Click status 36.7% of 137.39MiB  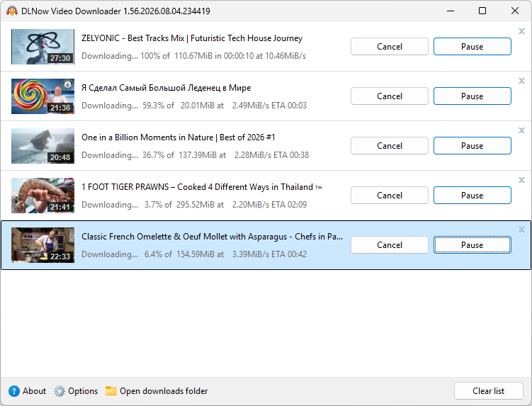click(x=195, y=155)
